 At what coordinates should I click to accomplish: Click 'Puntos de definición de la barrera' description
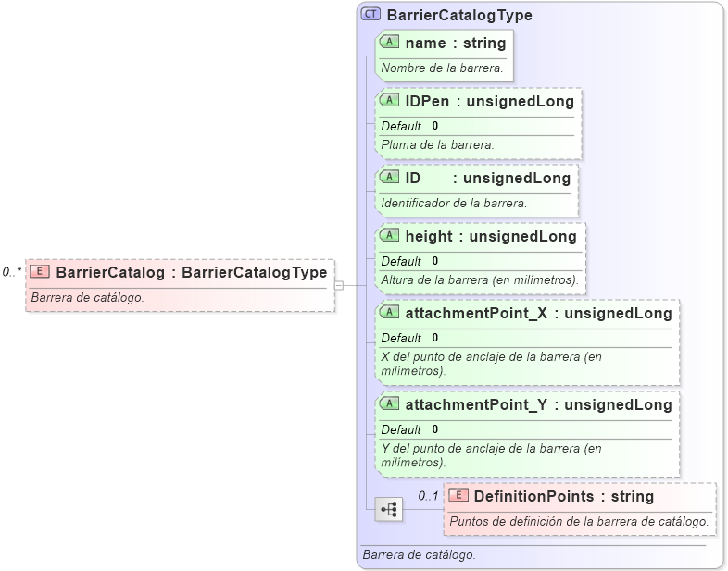[579, 521]
